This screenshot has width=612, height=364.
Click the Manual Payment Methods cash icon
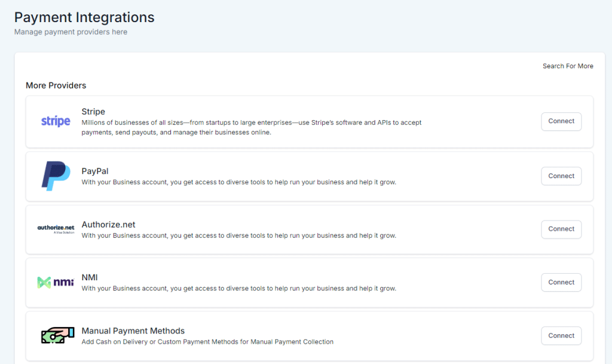(57, 335)
